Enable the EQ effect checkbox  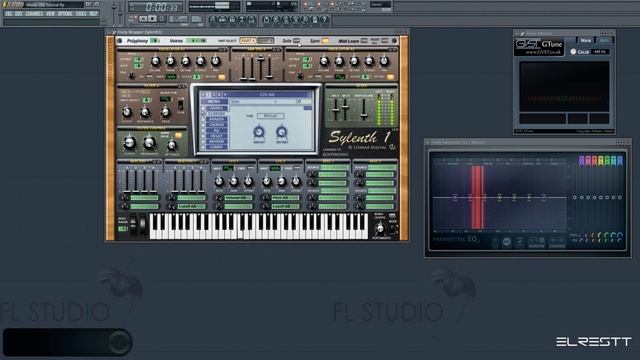click(x=204, y=130)
